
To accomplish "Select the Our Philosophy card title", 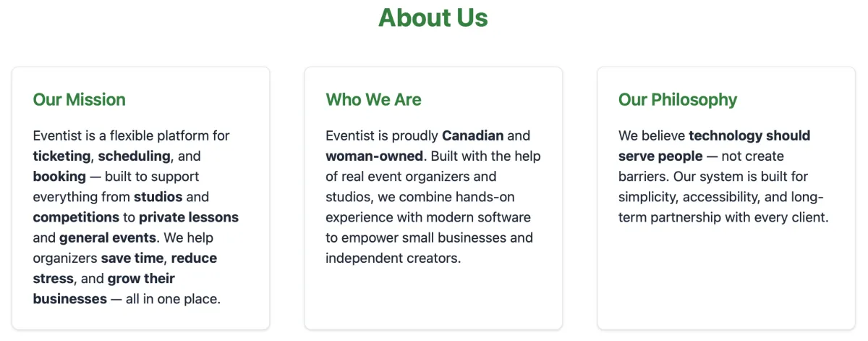I will pos(678,100).
